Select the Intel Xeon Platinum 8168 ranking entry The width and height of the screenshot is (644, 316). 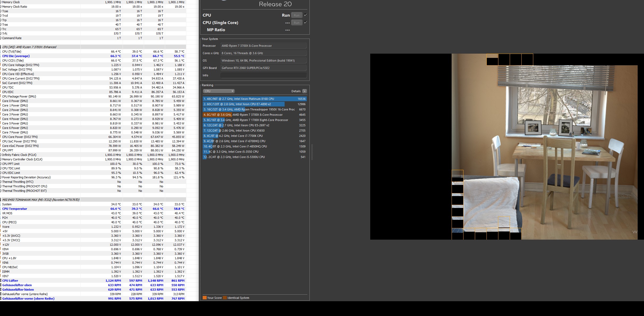coord(254,99)
